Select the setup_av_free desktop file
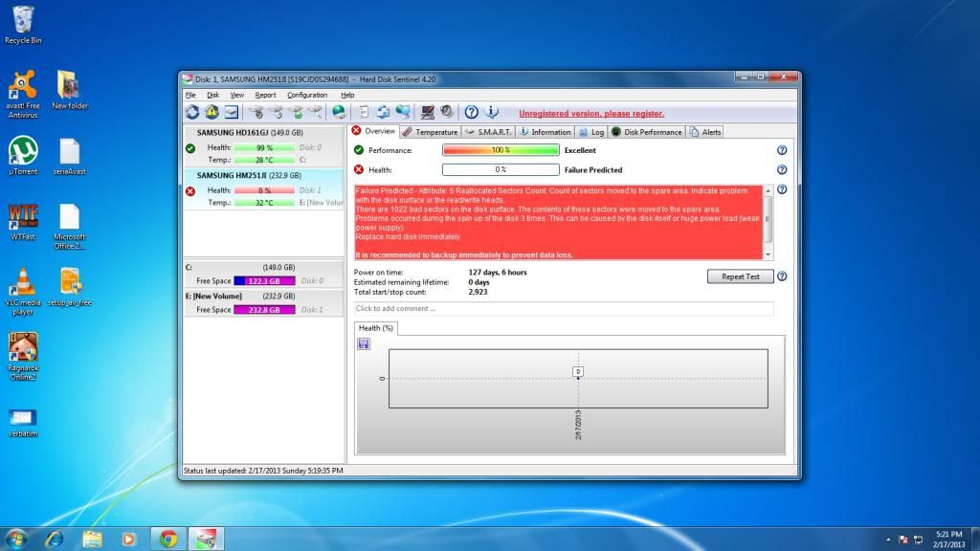This screenshot has width=980, height=551. click(69, 287)
